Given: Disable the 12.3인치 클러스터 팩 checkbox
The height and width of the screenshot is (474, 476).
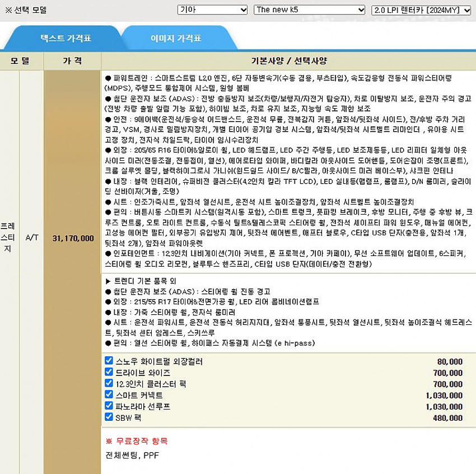Looking at the screenshot, I should pyautogui.click(x=109, y=383).
